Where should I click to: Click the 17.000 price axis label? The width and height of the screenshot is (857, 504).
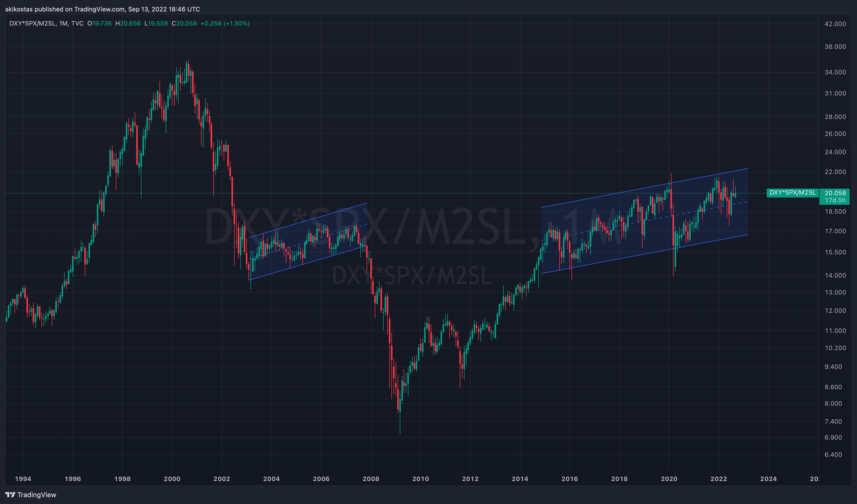835,231
